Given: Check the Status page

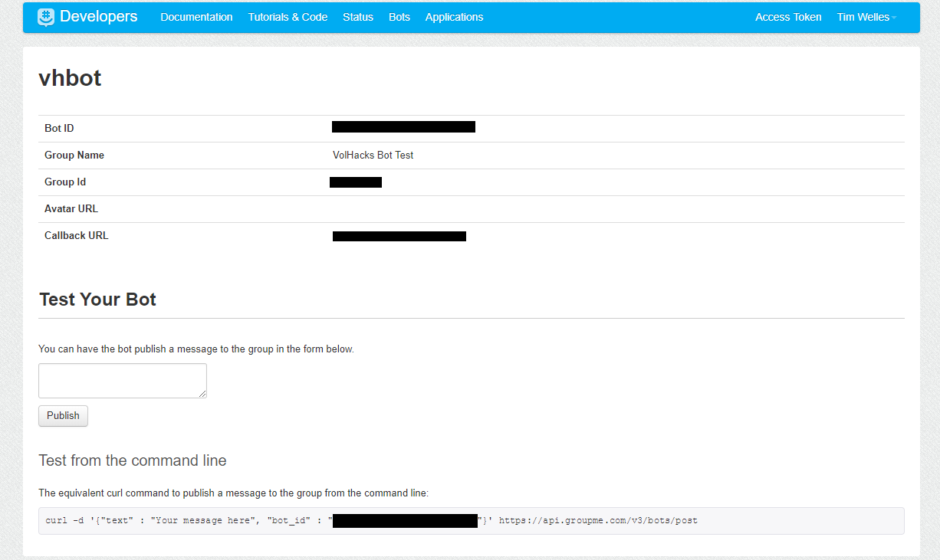Looking at the screenshot, I should coord(357,17).
